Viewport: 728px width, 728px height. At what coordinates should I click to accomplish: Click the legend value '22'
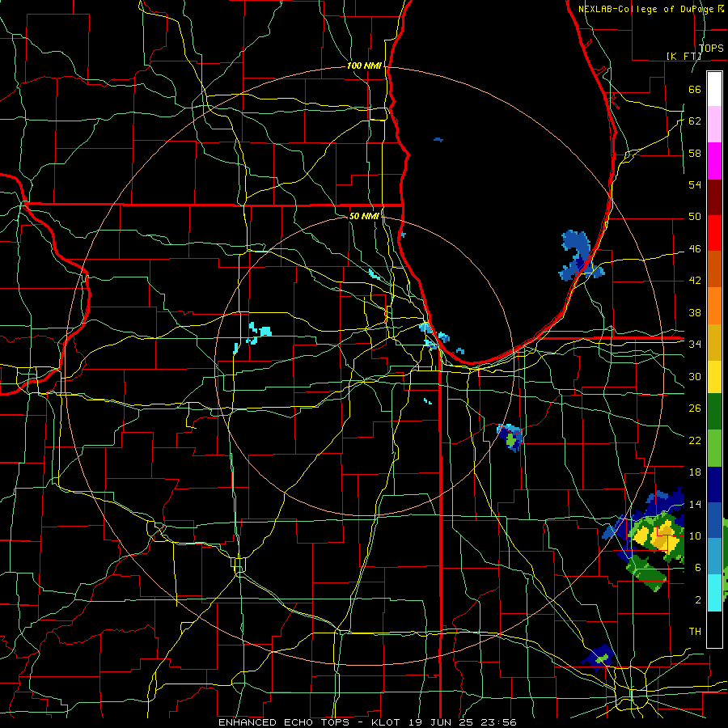pyautogui.click(x=695, y=440)
